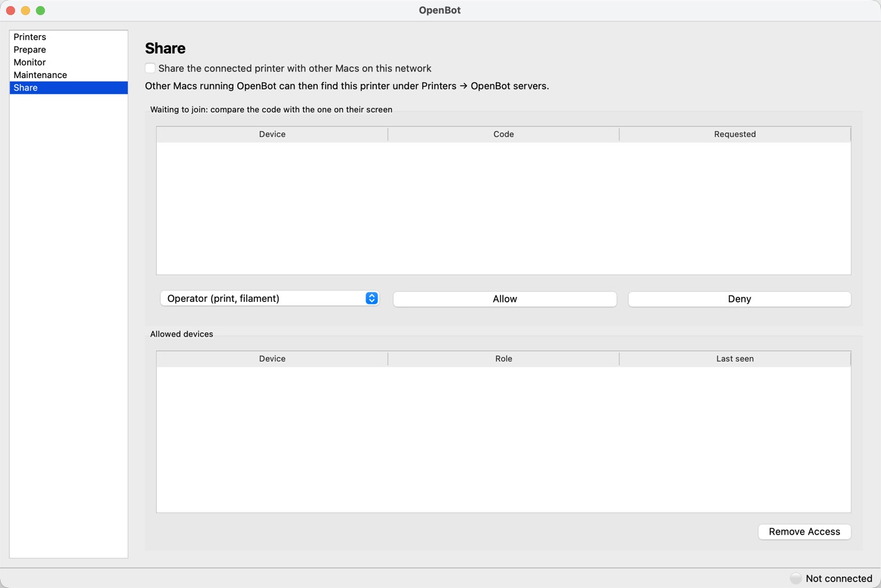
Task: Click the Deny button
Action: click(x=739, y=299)
